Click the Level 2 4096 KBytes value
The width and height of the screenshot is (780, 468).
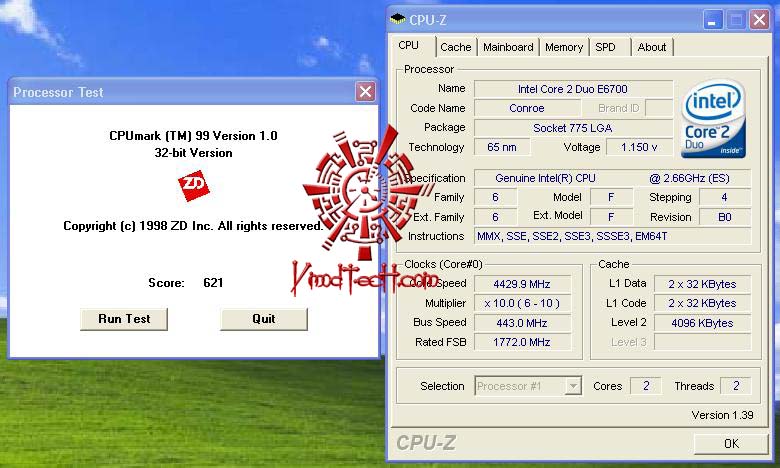pos(702,323)
